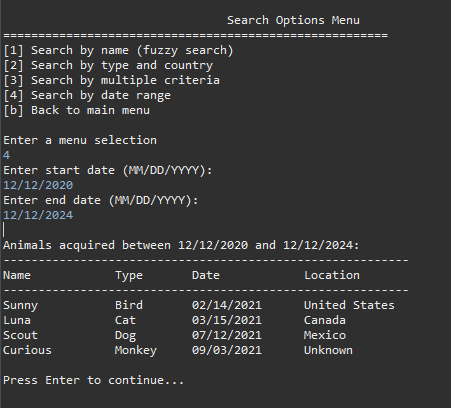Click the Unknown location value
This screenshot has width=451, height=408.
tap(328, 350)
